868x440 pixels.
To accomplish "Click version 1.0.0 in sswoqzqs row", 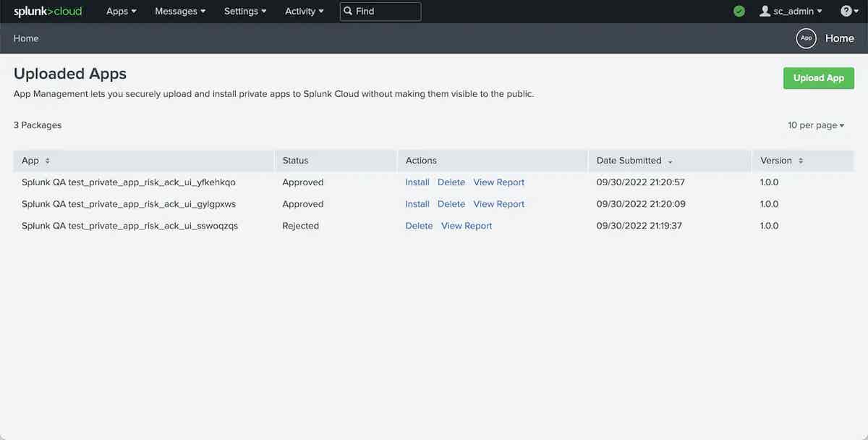I will 769,226.
